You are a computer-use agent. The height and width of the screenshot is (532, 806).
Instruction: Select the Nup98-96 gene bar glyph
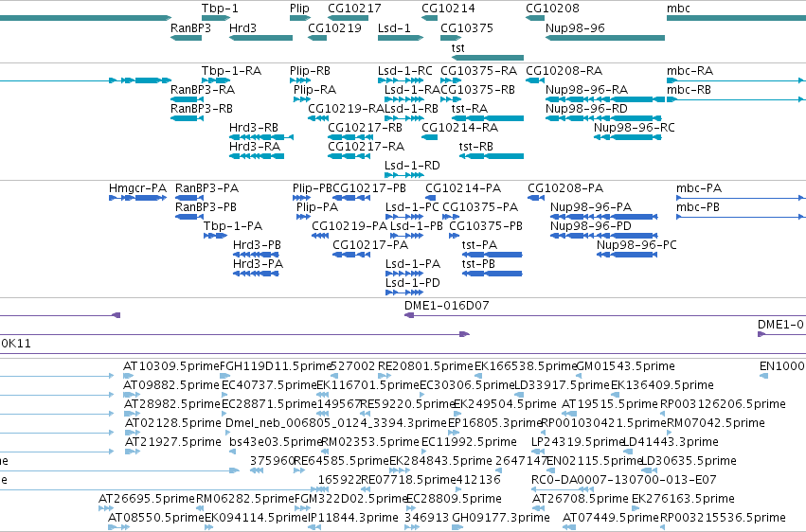[605, 38]
